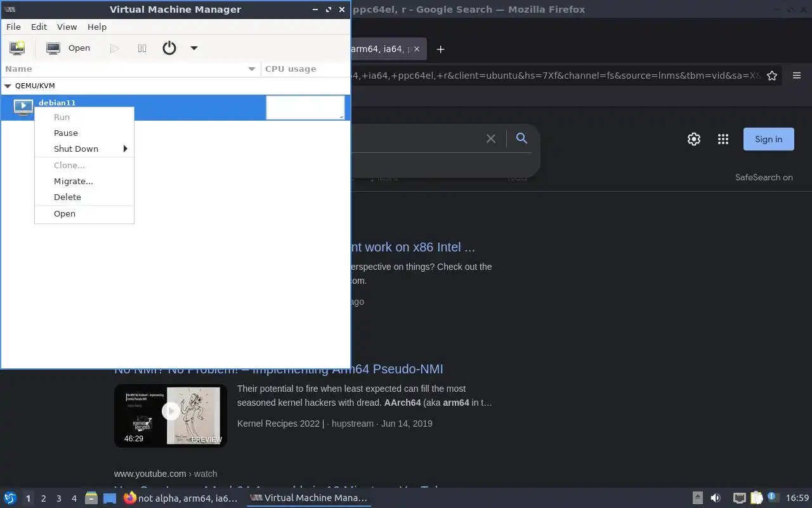812x508 pixels.
Task: Open the View menu
Action: tap(67, 27)
